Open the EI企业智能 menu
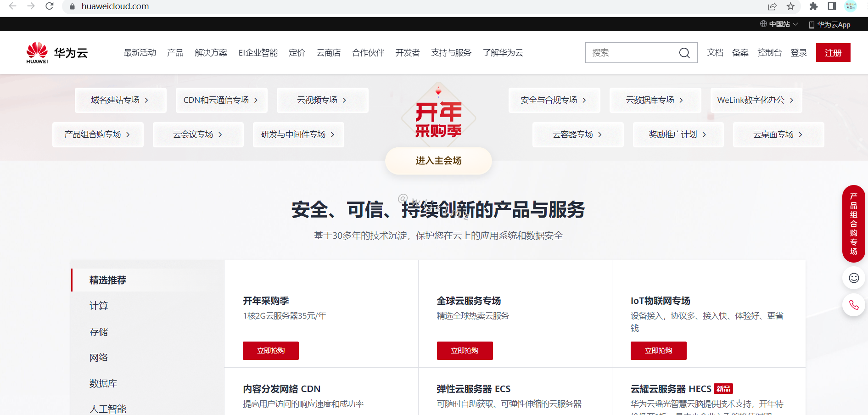Screen dimensions: 868x415 click(x=258, y=53)
